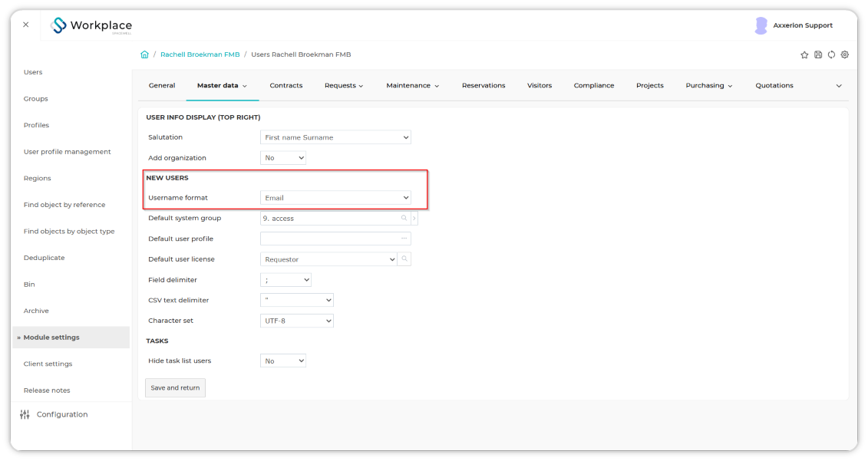Open the Master data tab menu
The width and height of the screenshot is (868, 461).
(222, 85)
